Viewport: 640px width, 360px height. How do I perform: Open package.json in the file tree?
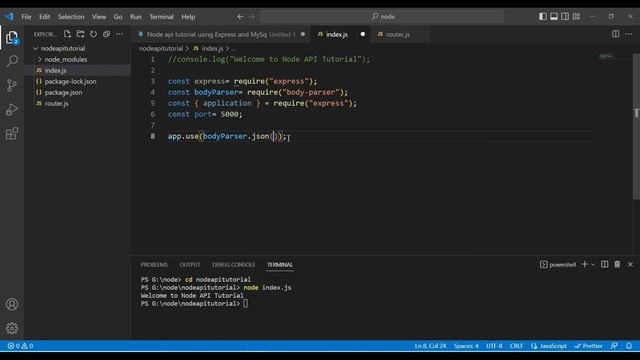point(78,92)
